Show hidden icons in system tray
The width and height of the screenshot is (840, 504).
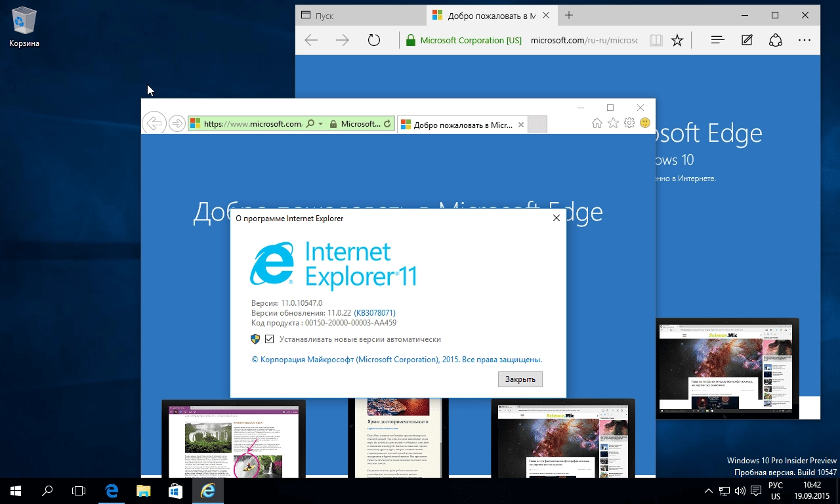click(709, 490)
